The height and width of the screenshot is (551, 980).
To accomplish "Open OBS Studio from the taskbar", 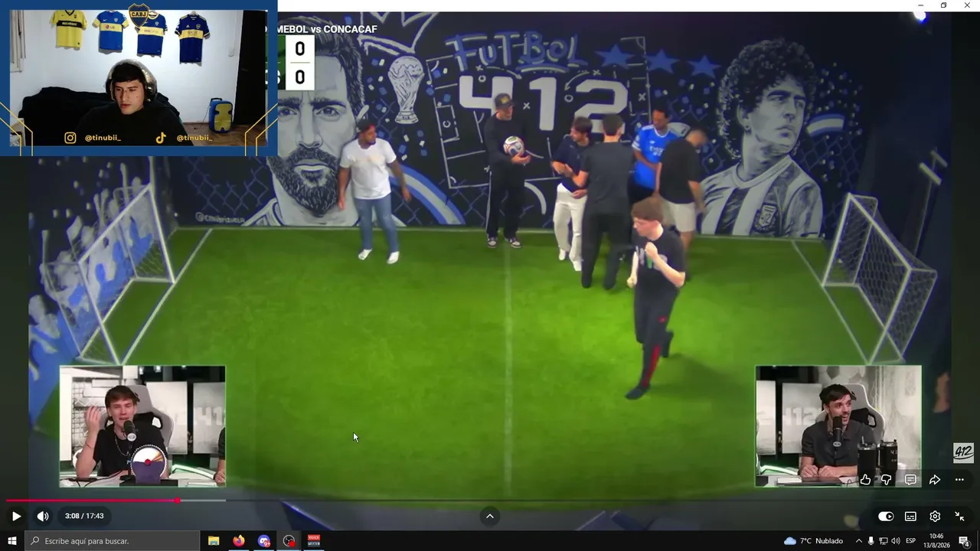I will click(x=289, y=541).
